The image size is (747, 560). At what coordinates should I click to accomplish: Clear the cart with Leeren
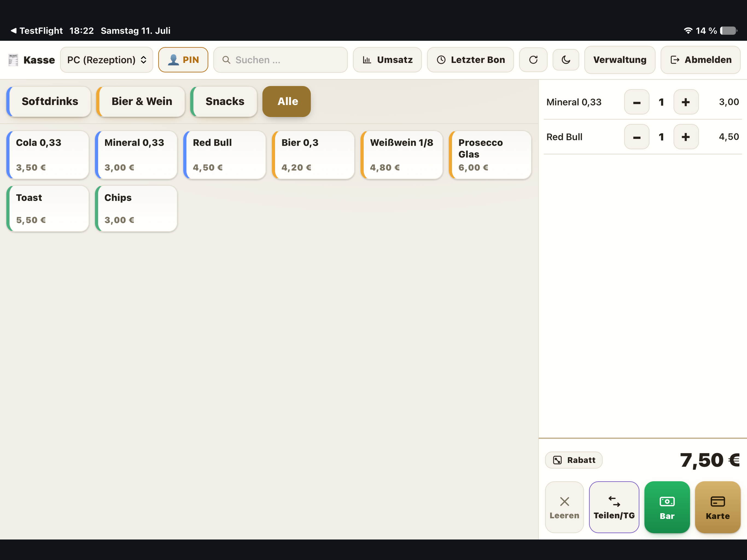coord(564,507)
